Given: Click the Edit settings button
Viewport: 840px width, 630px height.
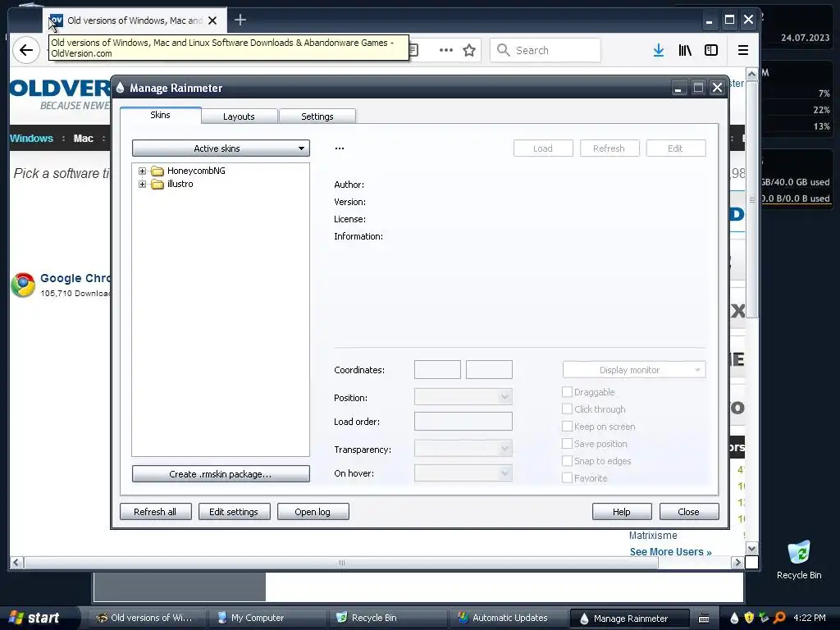Looking at the screenshot, I should (x=234, y=512).
